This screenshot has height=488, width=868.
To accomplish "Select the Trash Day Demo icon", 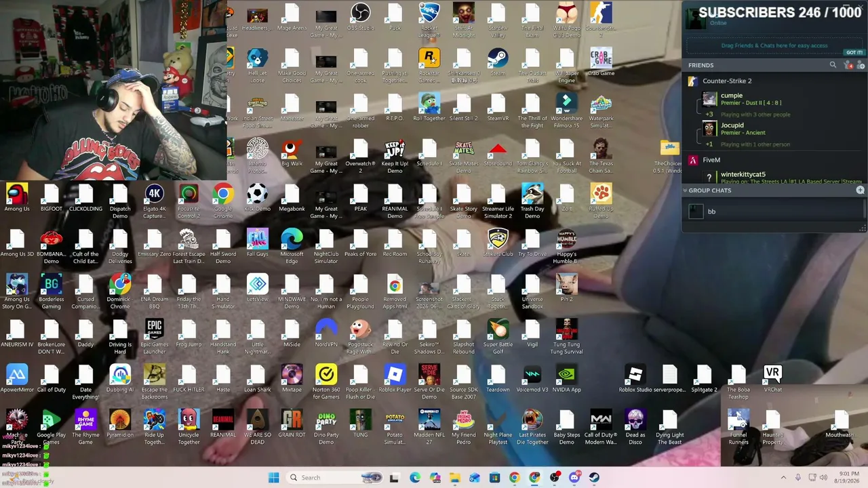I will click(532, 202).
